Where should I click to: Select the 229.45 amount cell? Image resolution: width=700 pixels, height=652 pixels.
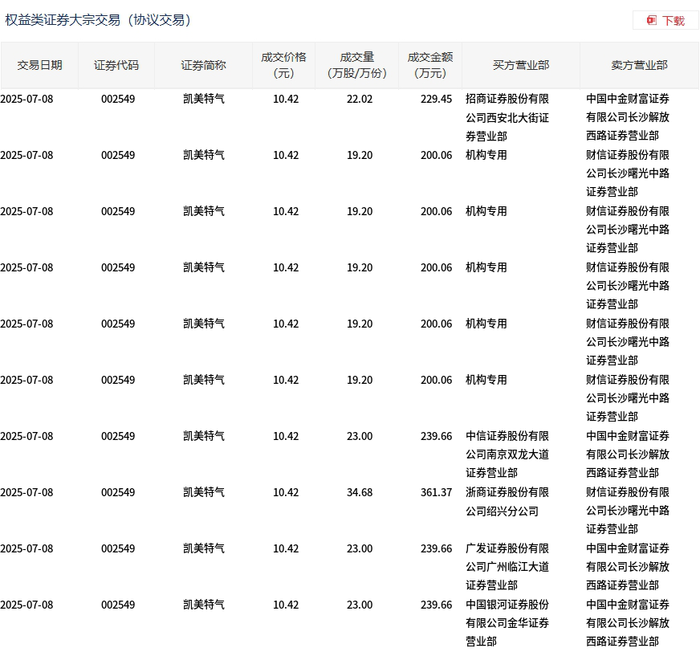point(436,99)
